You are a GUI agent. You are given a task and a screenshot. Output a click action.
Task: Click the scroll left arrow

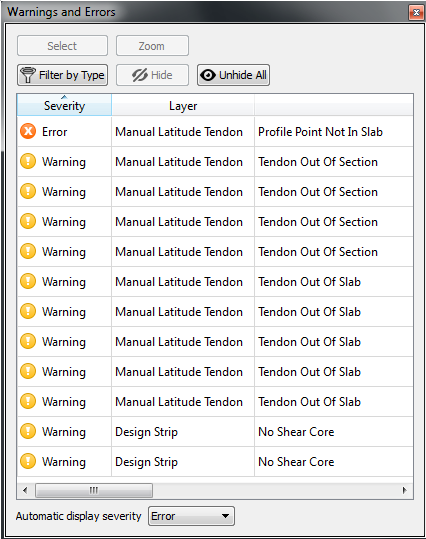25,490
